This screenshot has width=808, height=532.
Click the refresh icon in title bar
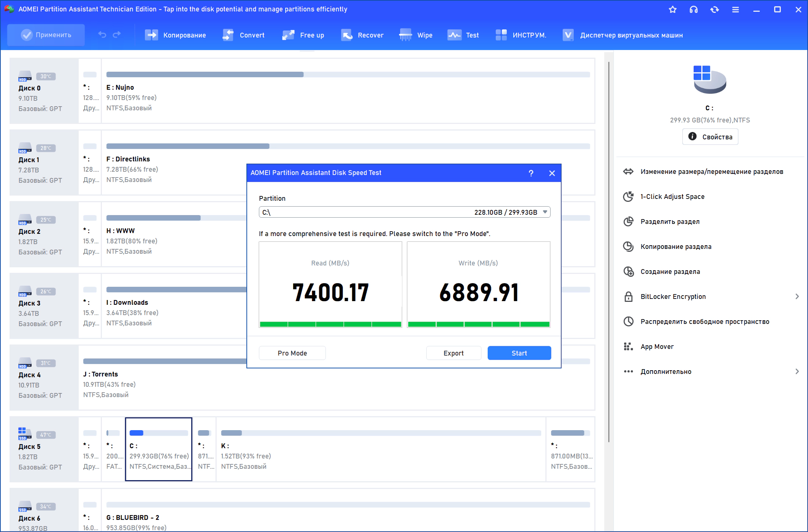[715, 10]
